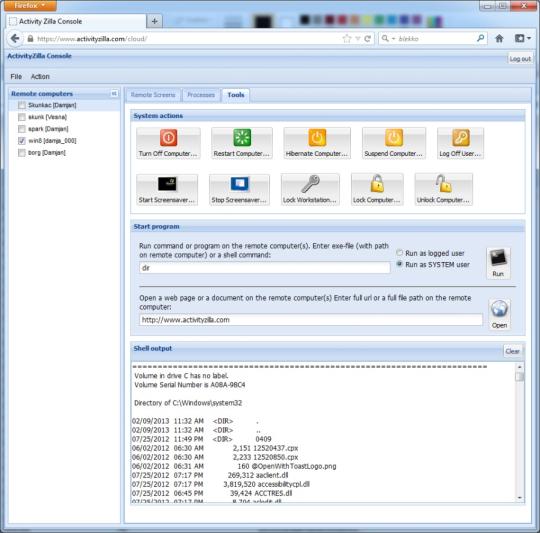The width and height of the screenshot is (540, 533).
Task: Click the Turn Off Computer icon button
Action: (x=168, y=143)
